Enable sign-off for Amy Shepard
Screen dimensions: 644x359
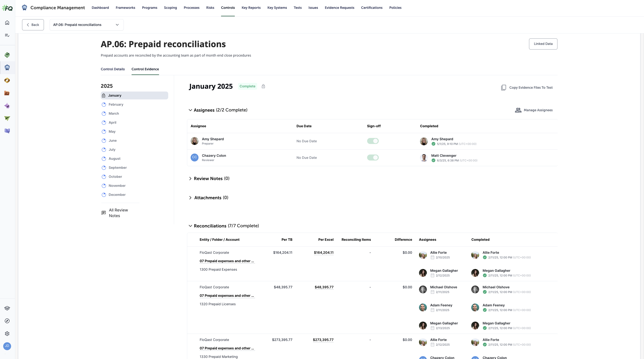click(x=373, y=141)
